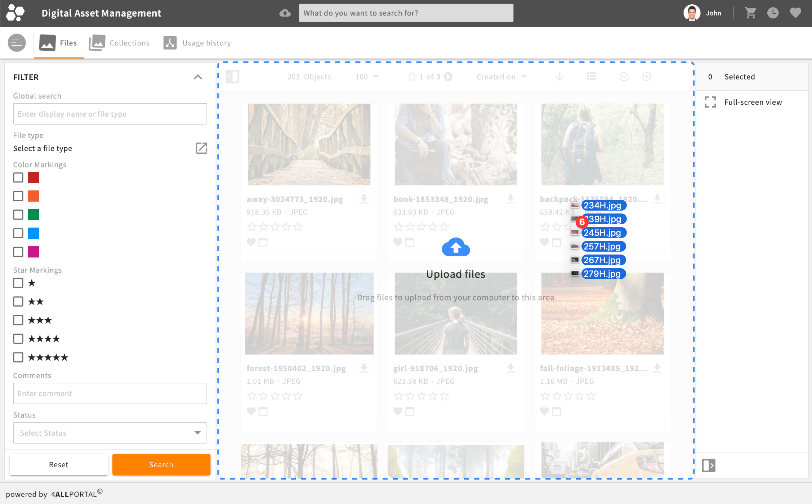This screenshot has height=504, width=812.
Task: Click the blue Upload files cloud
Action: tap(456, 247)
